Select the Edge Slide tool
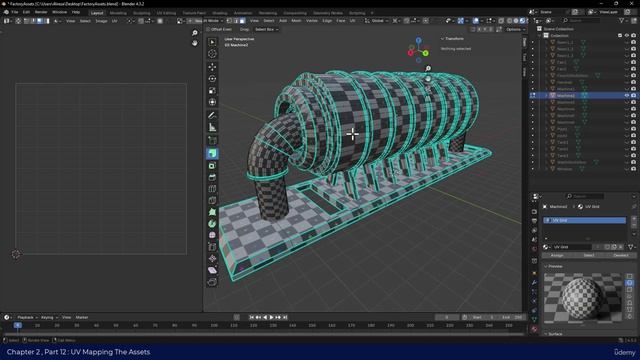This screenshot has width=640, height=360. pyautogui.click(x=212, y=247)
